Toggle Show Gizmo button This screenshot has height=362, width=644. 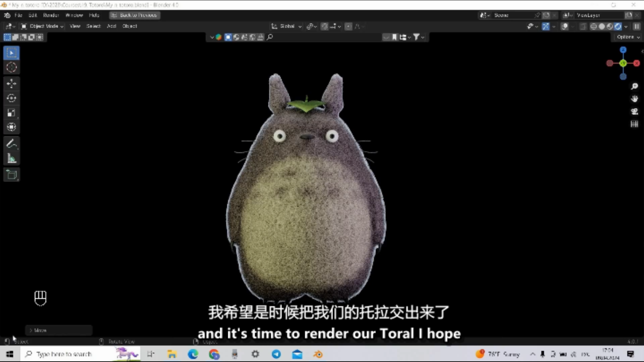pyautogui.click(x=546, y=26)
